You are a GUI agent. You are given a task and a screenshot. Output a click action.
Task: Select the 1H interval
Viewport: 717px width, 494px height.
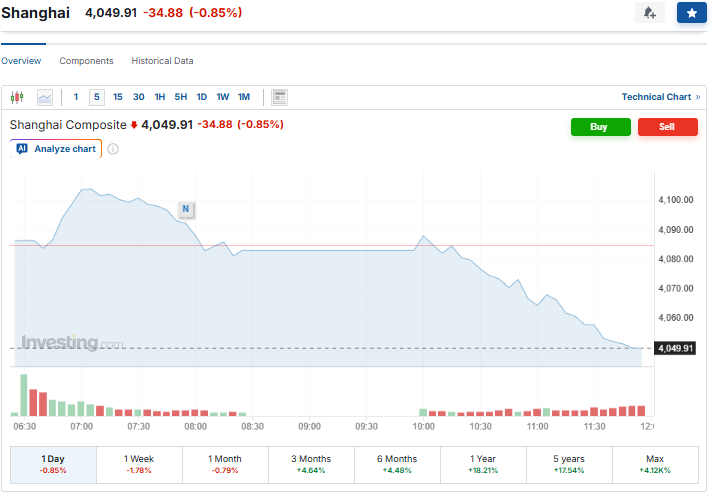160,97
